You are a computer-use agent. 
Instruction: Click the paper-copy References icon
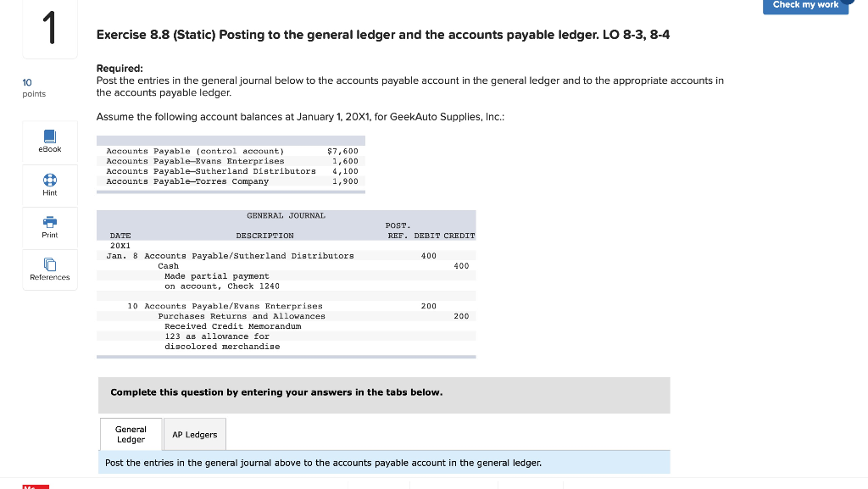click(49, 264)
